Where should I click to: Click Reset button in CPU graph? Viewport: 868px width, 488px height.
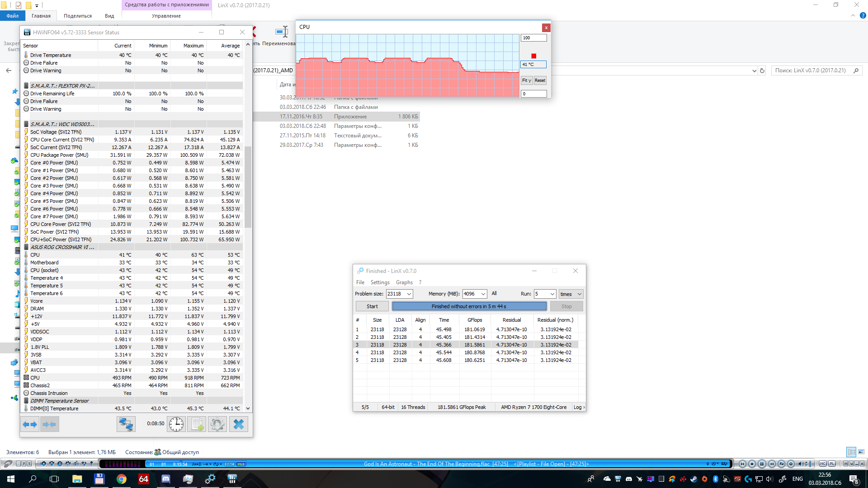point(540,80)
